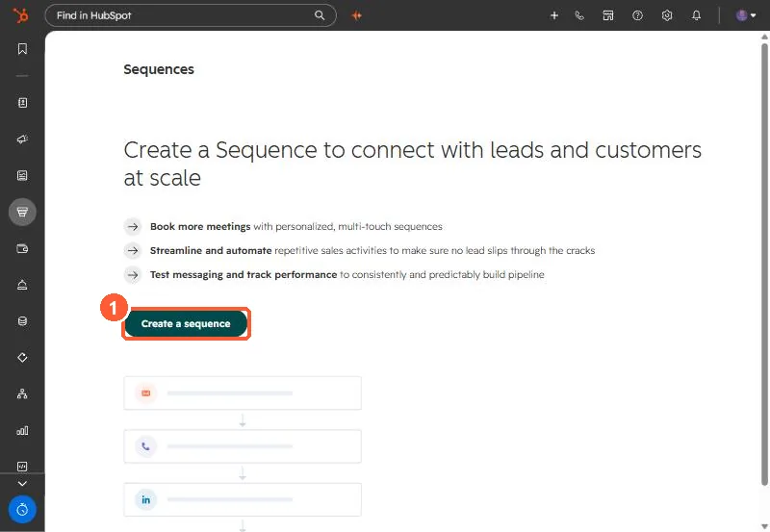Click the page vertical scrollbar

coord(764,265)
